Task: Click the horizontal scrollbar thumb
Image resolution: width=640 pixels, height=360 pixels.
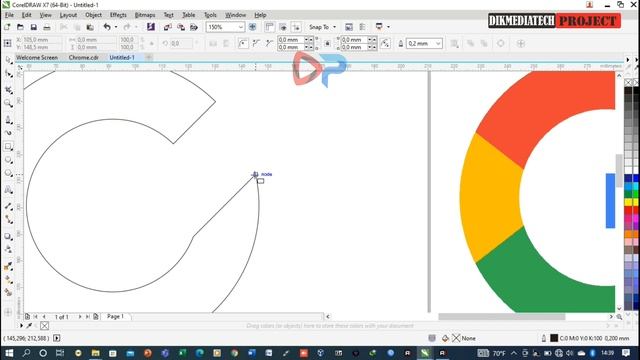Action: 502,317
